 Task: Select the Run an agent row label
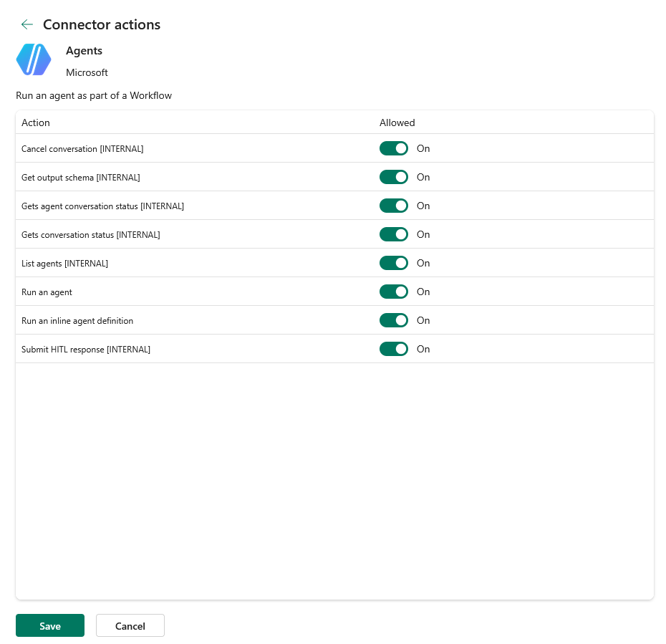point(47,292)
